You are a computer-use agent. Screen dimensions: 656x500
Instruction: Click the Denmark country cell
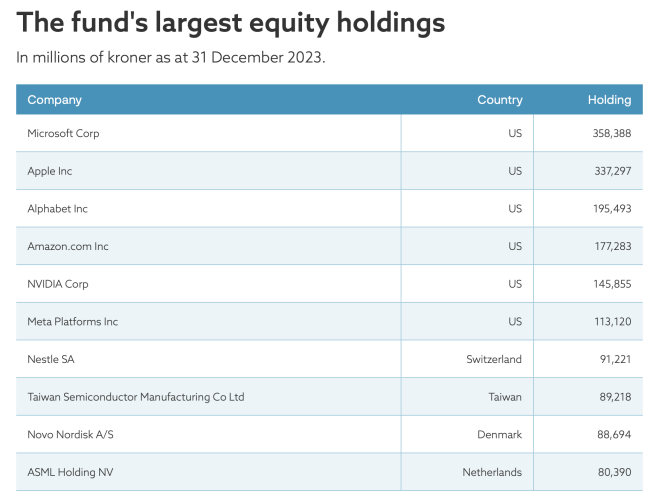click(x=498, y=434)
